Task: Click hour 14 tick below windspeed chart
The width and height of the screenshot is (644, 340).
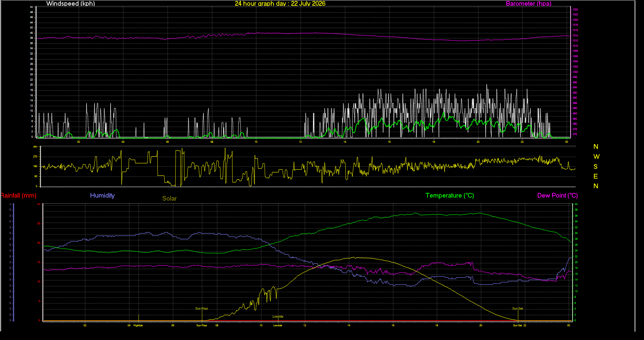Action: pyautogui.click(x=345, y=142)
